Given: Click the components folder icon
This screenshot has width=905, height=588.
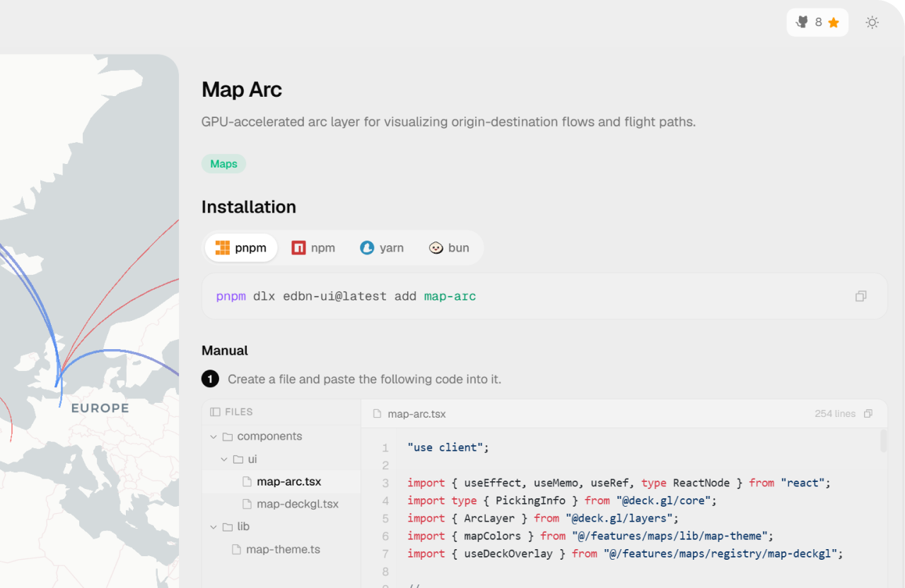Looking at the screenshot, I should tap(228, 437).
